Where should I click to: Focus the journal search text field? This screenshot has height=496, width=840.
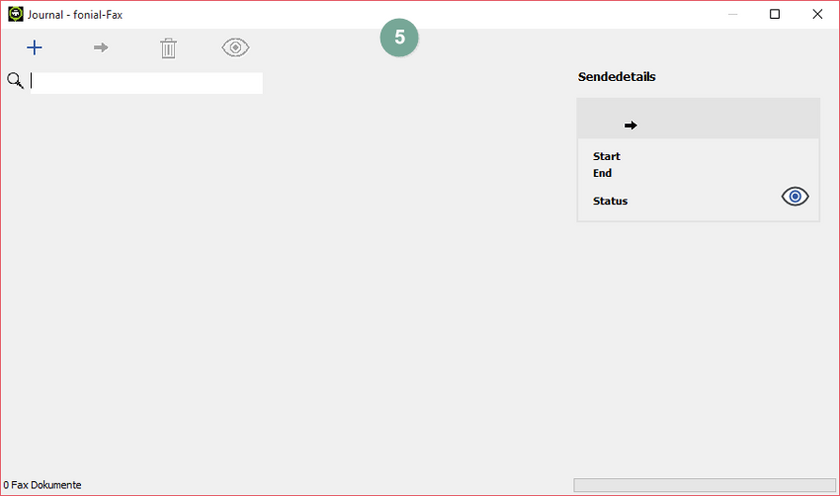click(146, 83)
